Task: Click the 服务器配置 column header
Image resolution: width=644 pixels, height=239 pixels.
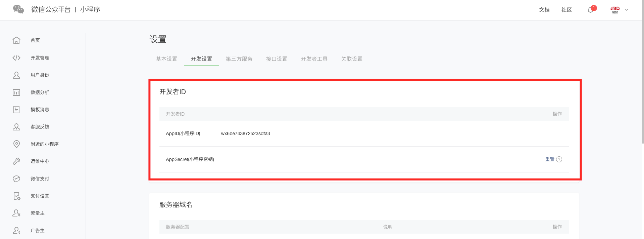Action: click(178, 227)
